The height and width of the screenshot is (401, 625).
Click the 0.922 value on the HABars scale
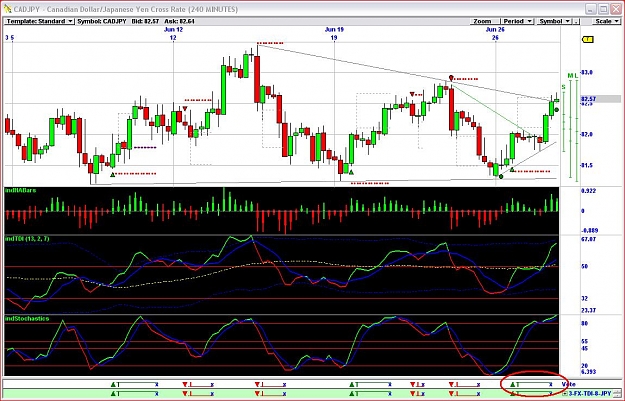pos(589,191)
